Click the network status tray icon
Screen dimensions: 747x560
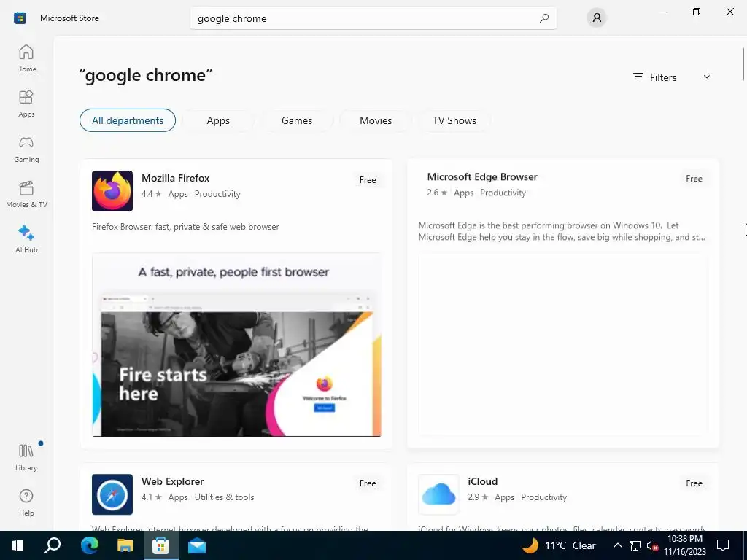tap(635, 545)
